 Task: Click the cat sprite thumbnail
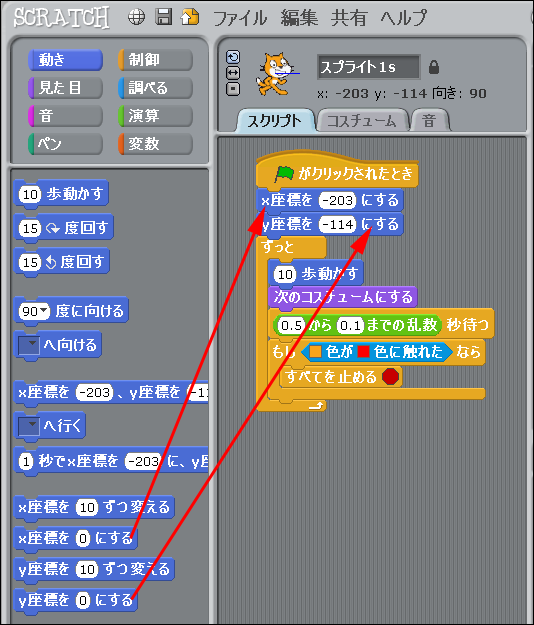pyautogui.click(x=275, y=73)
